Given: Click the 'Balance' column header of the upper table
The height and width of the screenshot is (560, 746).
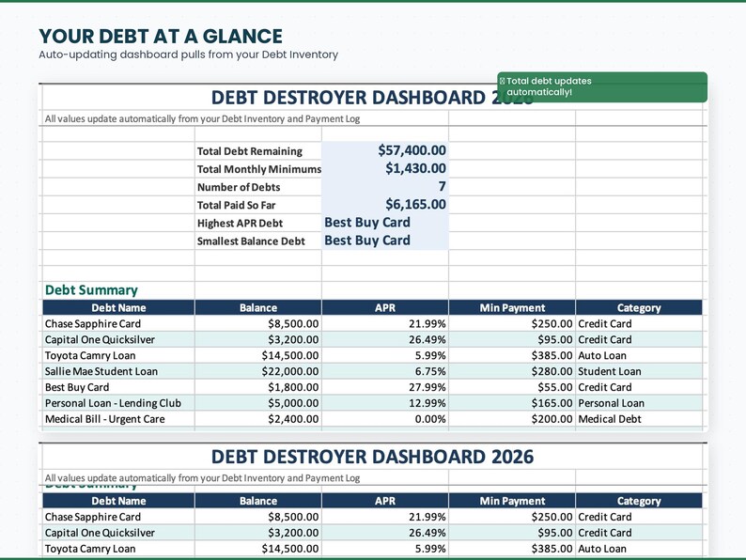Looking at the screenshot, I should (258, 308).
